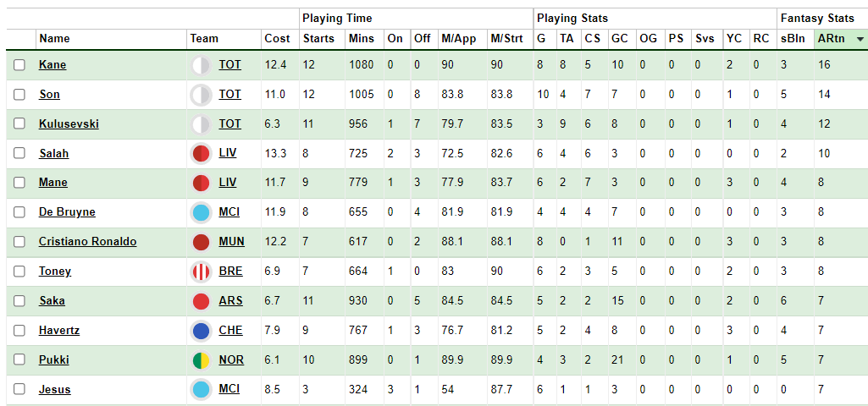Check the box beside Jesus

click(19, 389)
